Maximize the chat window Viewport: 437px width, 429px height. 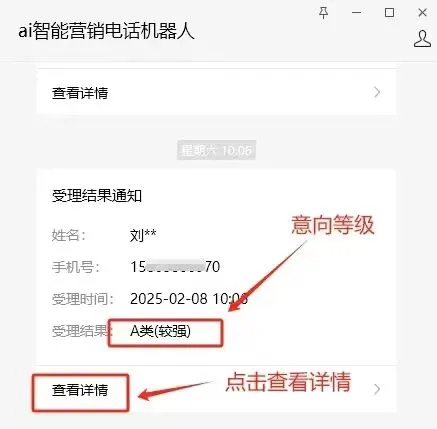(x=389, y=13)
